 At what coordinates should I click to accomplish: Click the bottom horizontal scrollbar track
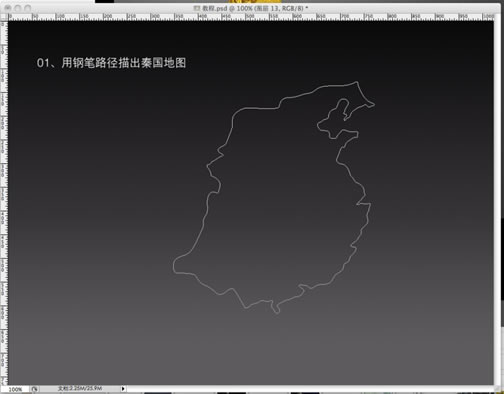(x=310, y=389)
